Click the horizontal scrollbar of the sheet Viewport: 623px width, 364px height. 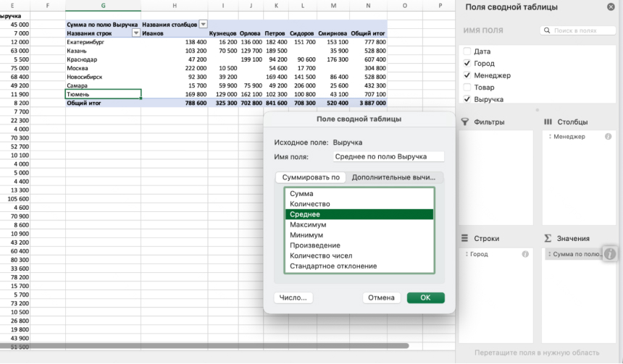[204, 346]
